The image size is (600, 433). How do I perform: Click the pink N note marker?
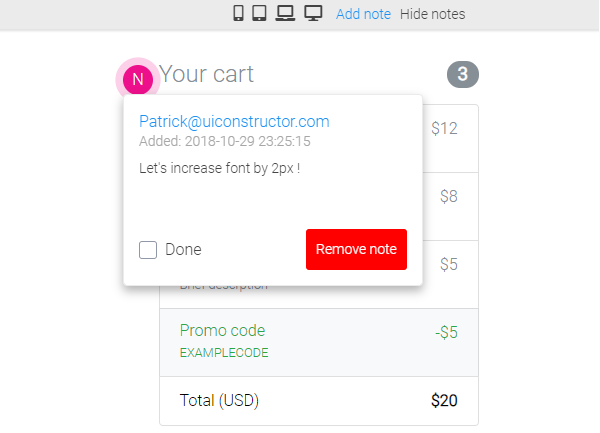pyautogui.click(x=138, y=78)
